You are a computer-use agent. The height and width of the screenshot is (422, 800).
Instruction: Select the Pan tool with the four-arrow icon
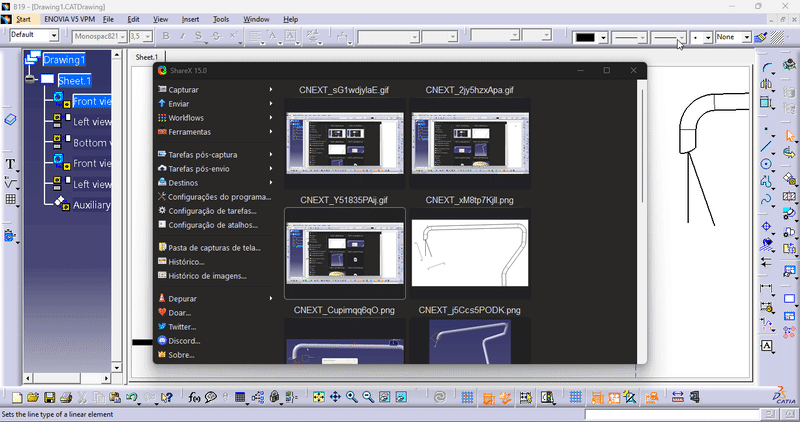tap(335, 396)
